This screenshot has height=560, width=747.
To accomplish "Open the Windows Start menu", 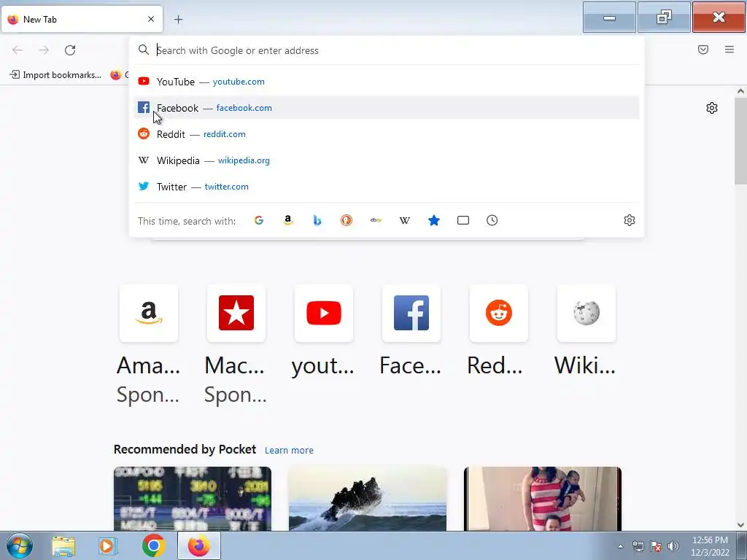I will coord(20,545).
